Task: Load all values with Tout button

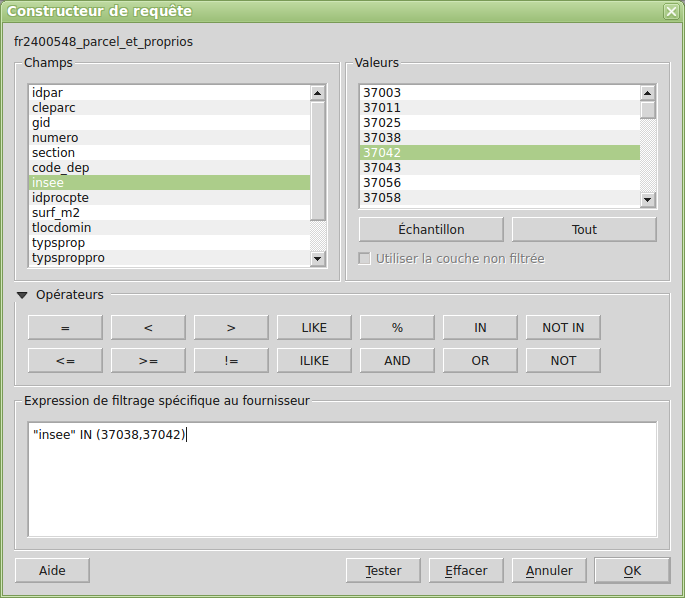Action: (584, 229)
